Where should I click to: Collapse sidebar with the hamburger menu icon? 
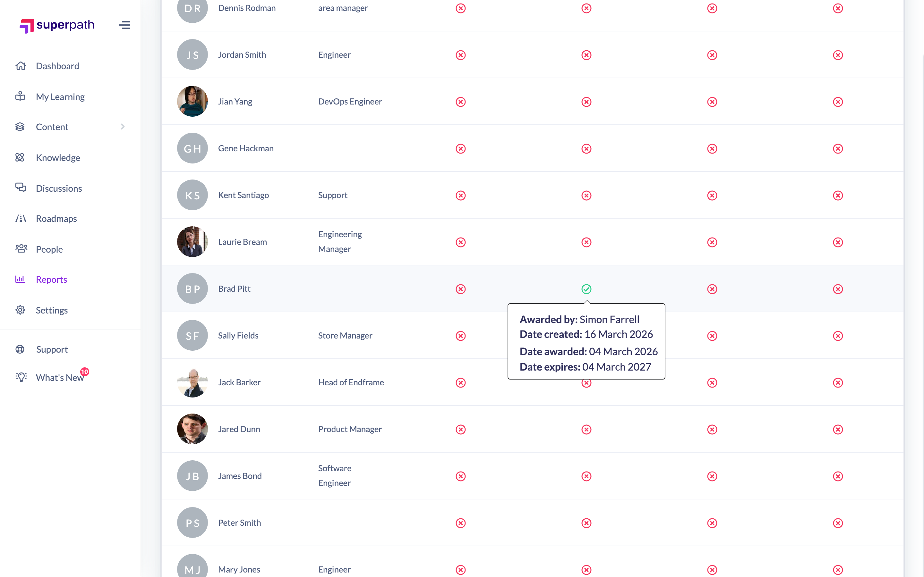[124, 25]
